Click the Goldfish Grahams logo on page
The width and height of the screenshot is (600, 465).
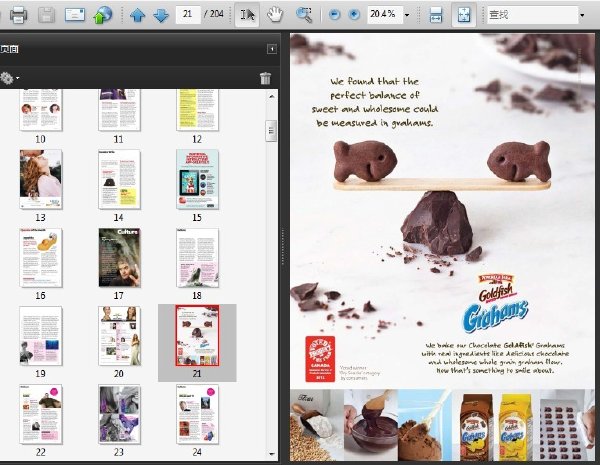pos(496,302)
